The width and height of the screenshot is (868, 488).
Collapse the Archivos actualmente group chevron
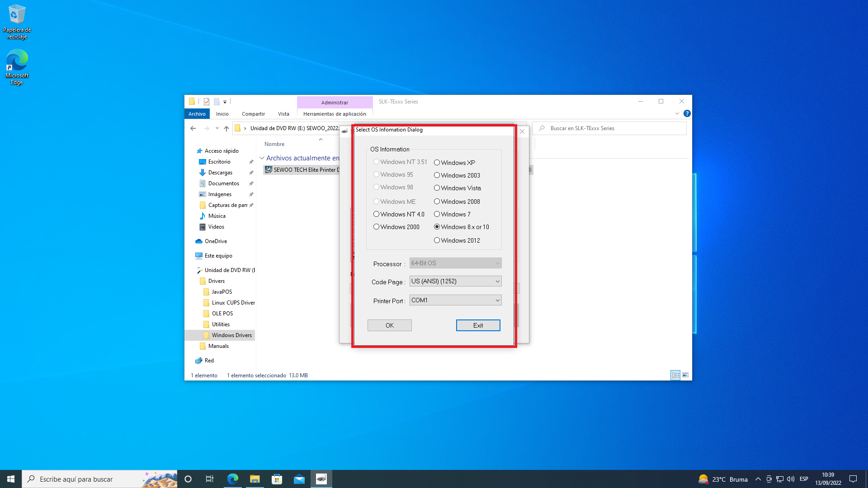[x=262, y=158]
